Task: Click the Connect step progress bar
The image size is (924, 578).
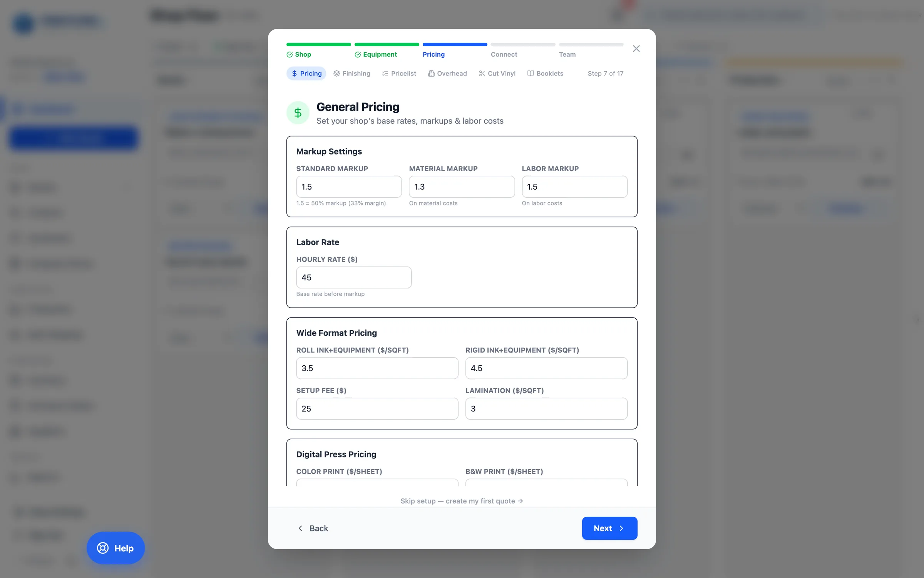Action: coord(523,44)
